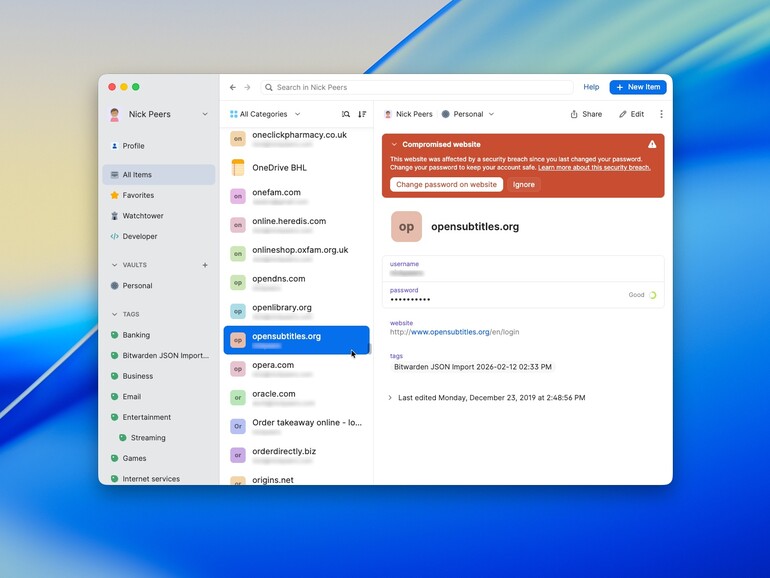
Task: Click the onefam.com item icon
Action: click(238, 196)
